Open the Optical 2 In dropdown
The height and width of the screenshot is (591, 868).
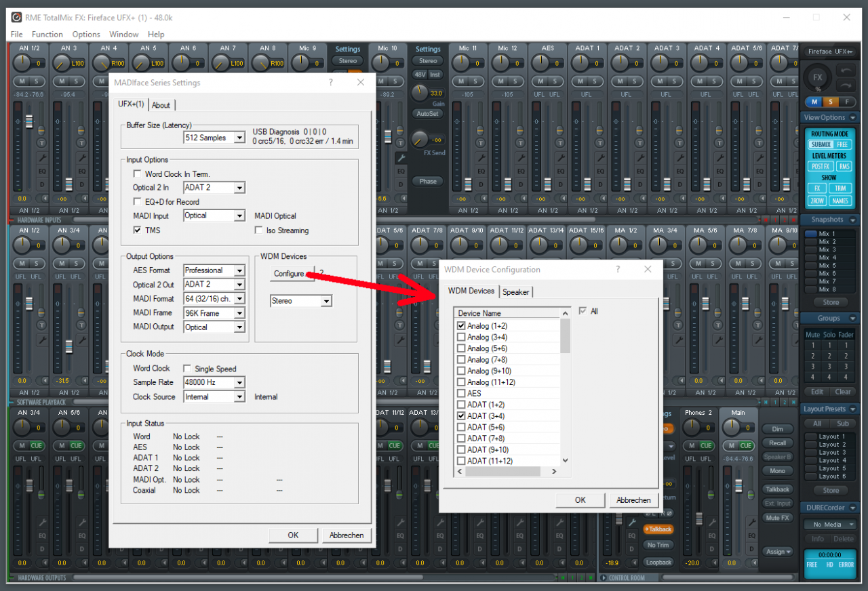click(x=239, y=188)
